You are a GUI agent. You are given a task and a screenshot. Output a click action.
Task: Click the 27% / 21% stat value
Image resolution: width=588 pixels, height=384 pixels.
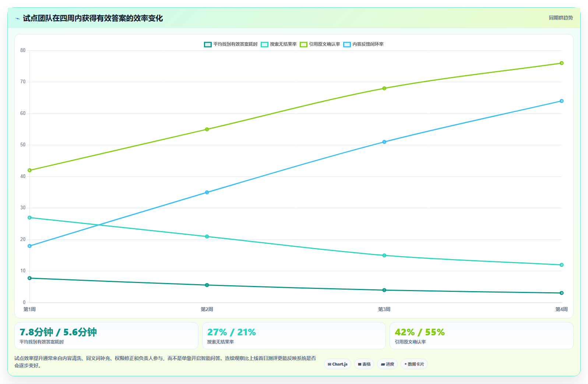tap(232, 332)
